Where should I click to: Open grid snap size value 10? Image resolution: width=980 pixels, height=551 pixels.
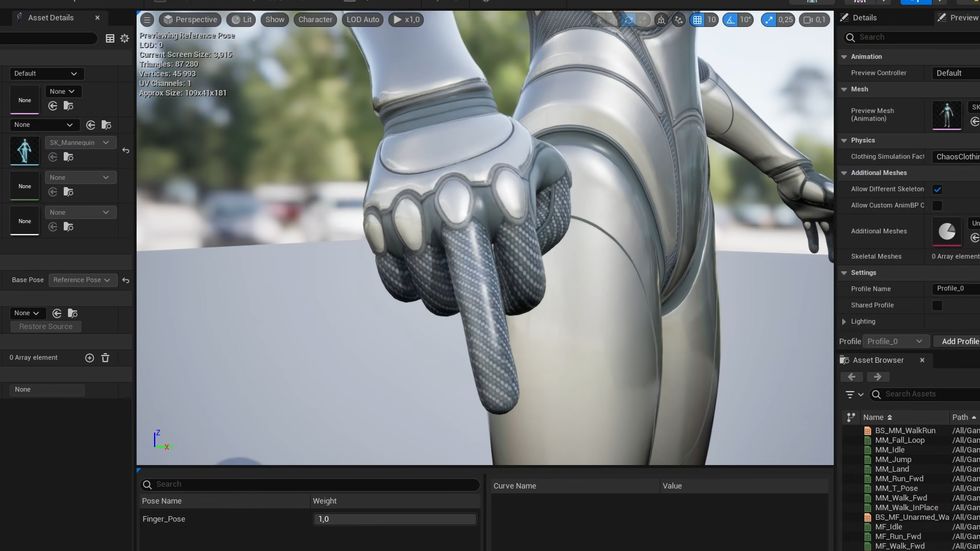coord(711,19)
